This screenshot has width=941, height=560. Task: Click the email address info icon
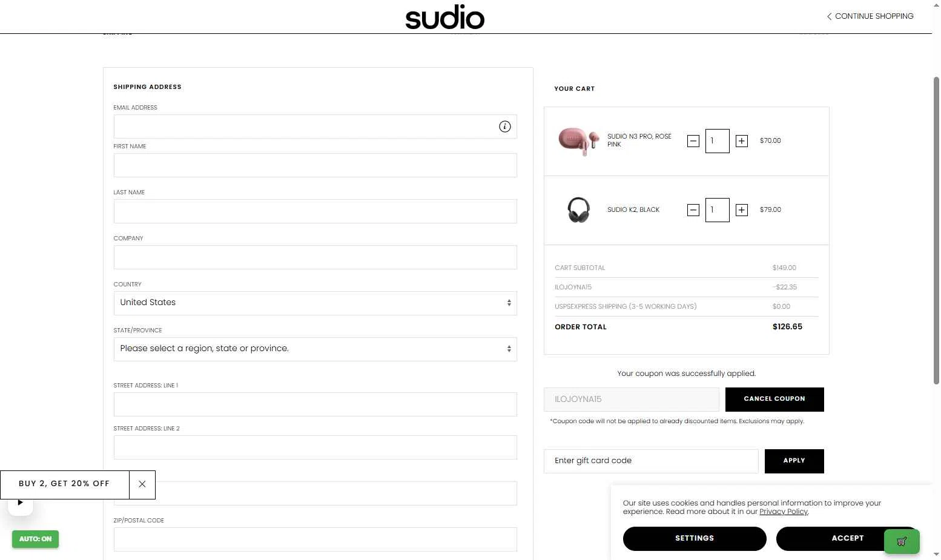pyautogui.click(x=504, y=127)
